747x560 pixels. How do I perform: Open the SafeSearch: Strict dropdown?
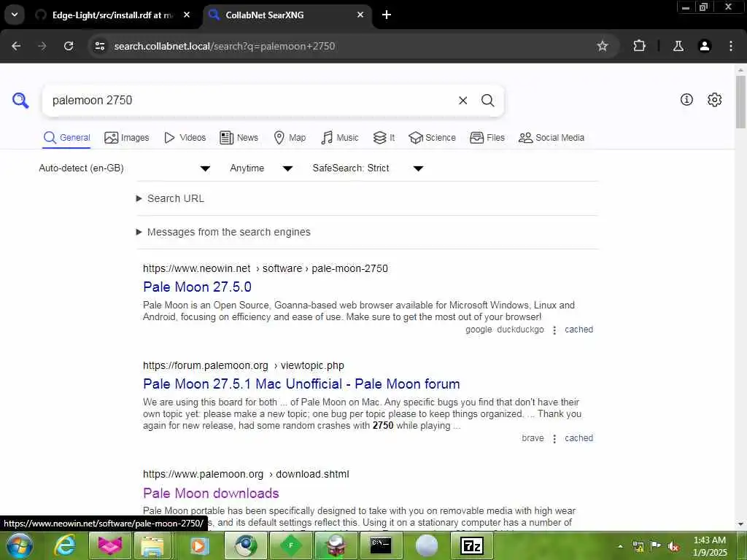point(368,168)
